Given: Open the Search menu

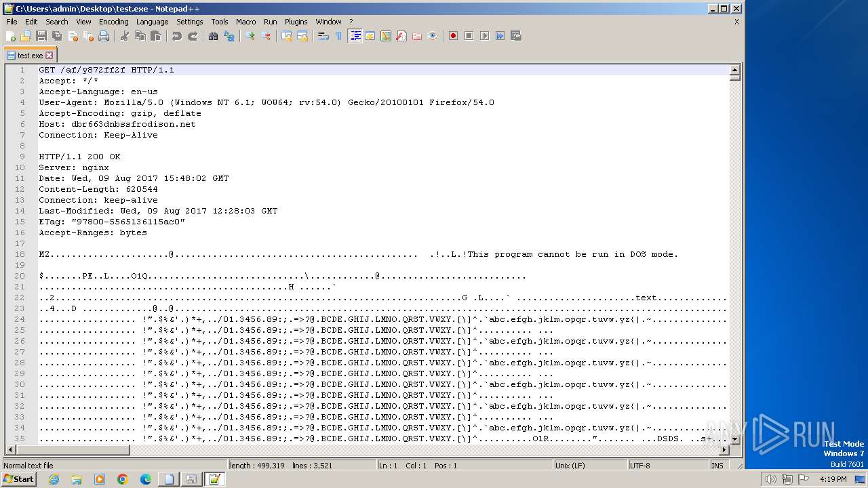Looking at the screenshot, I should [57, 22].
